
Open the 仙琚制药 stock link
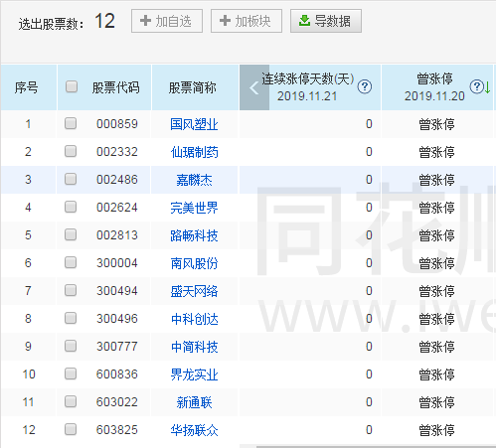coord(194,152)
